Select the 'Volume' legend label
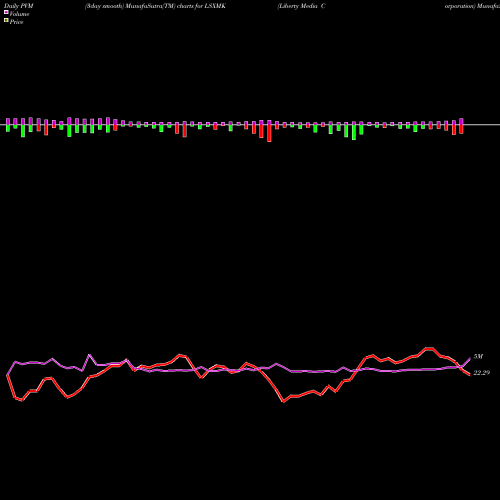Screen dimensions: 500x500 tap(19, 14)
